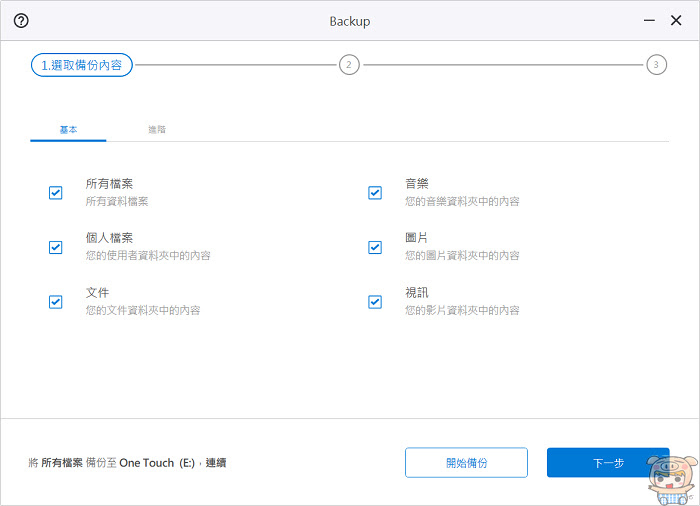The width and height of the screenshot is (700, 506).
Task: Toggle the 個人檔案 checkbox
Action: tap(55, 247)
